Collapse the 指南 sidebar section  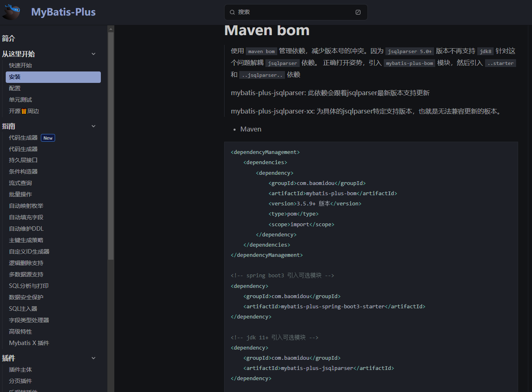[x=93, y=126]
